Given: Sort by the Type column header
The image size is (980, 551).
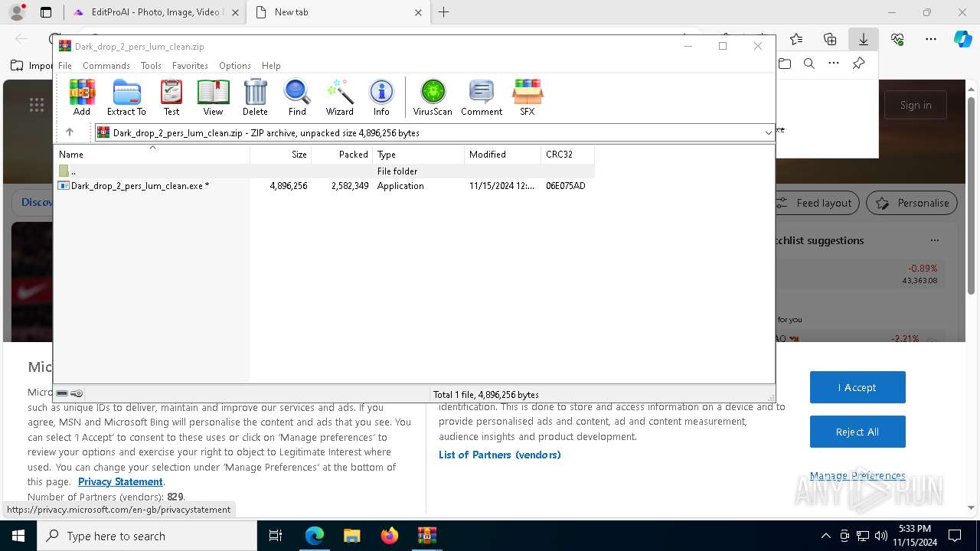Looking at the screenshot, I should tap(419, 154).
